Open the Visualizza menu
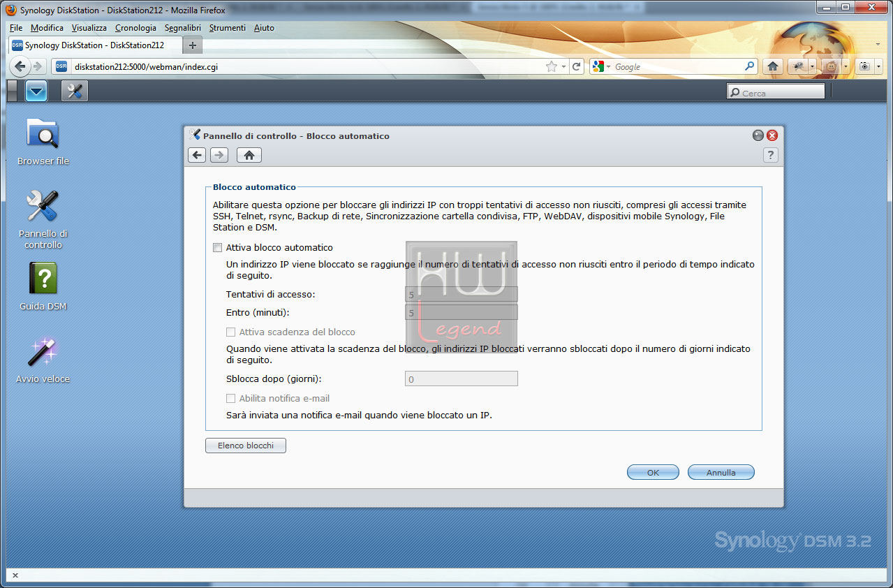The height and width of the screenshot is (588, 893). coord(89,28)
